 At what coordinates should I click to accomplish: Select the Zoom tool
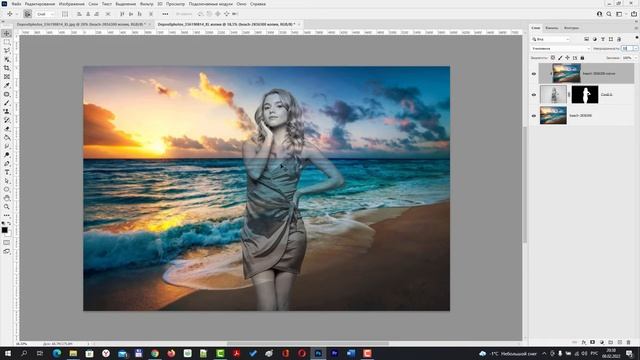[7, 207]
